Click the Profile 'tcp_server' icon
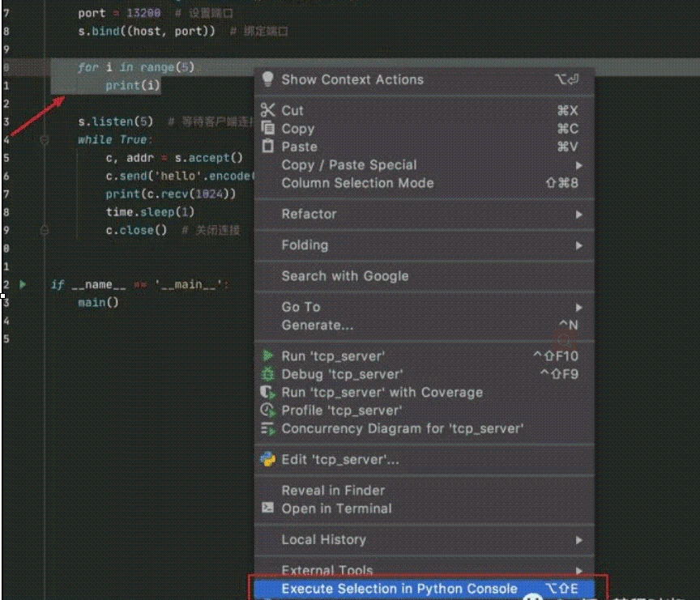This screenshot has height=600, width=700. pyautogui.click(x=268, y=411)
